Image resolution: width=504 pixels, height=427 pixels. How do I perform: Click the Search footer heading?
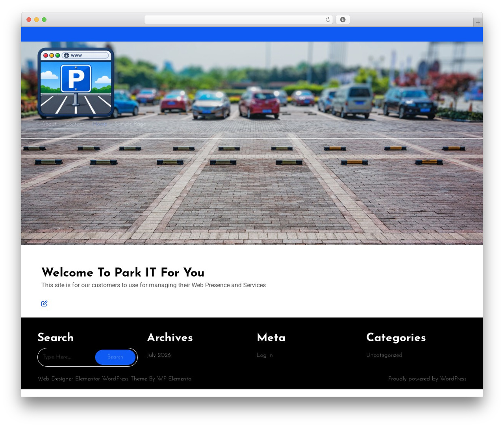pos(56,338)
